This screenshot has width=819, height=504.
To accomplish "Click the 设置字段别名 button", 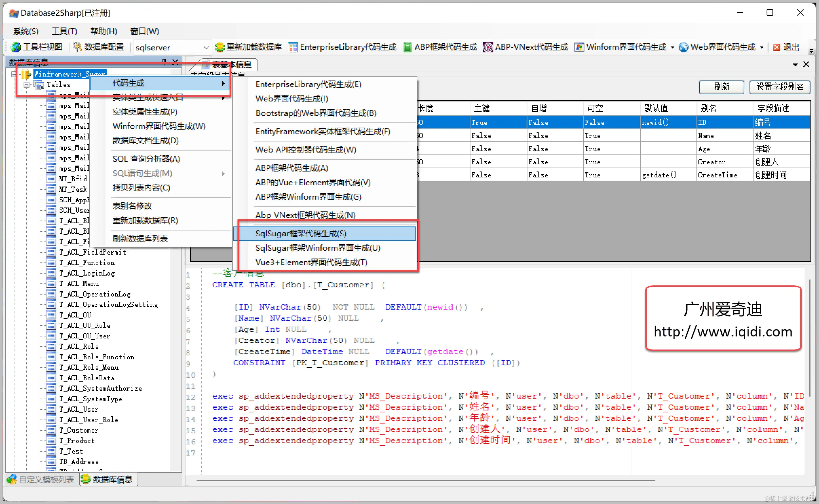I will click(780, 87).
